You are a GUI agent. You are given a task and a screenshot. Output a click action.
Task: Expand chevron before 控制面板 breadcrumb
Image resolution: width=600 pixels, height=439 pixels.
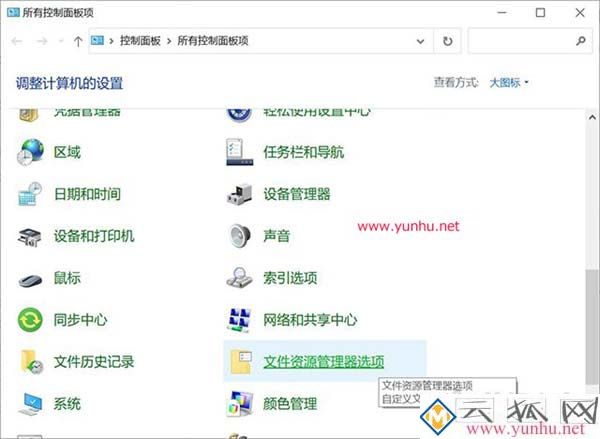click(x=111, y=41)
